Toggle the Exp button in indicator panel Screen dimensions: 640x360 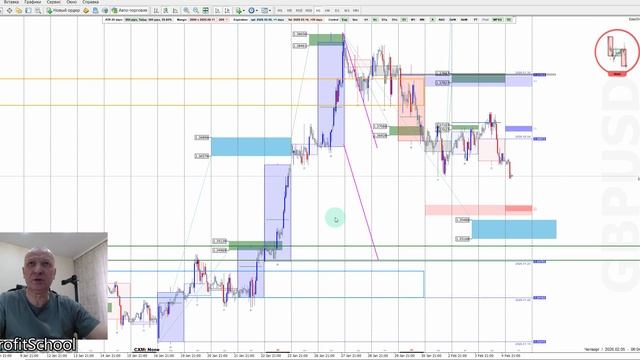coord(344,20)
